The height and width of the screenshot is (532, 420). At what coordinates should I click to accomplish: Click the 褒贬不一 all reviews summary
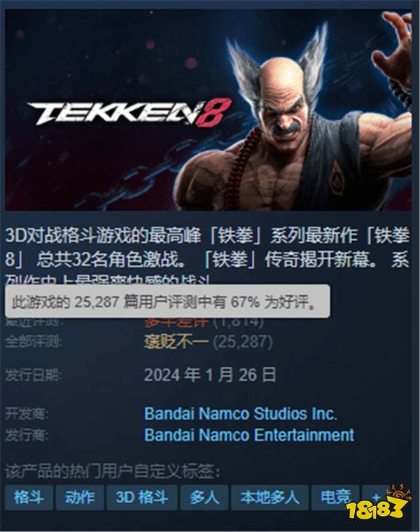coord(176,342)
